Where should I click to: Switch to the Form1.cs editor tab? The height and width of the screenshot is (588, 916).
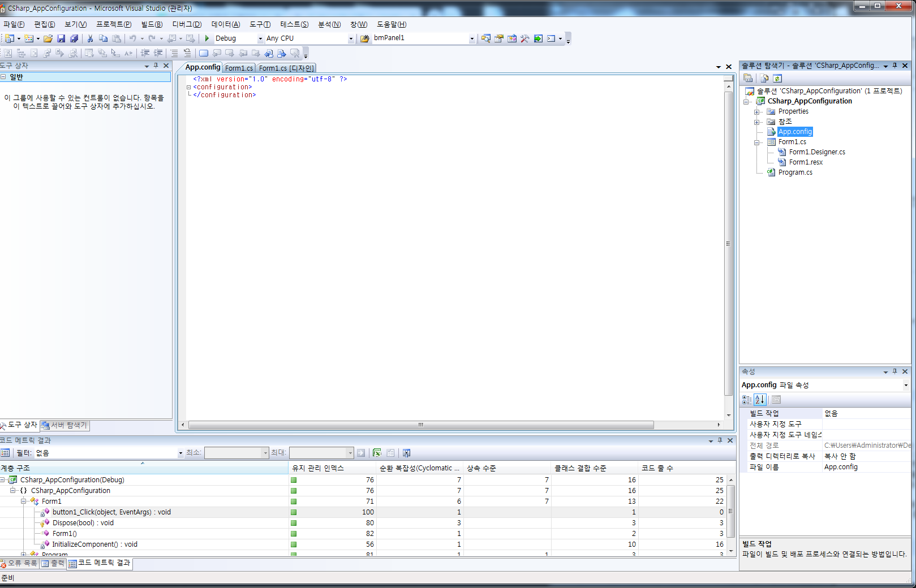coord(239,68)
